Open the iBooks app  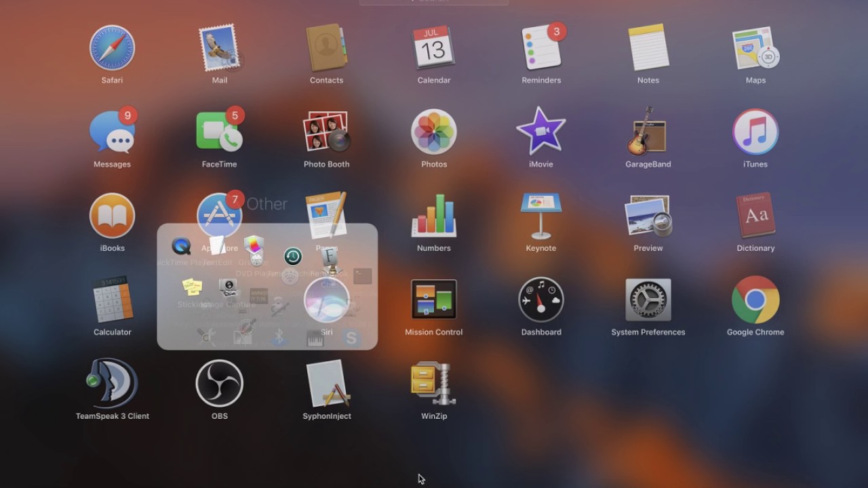(x=112, y=216)
